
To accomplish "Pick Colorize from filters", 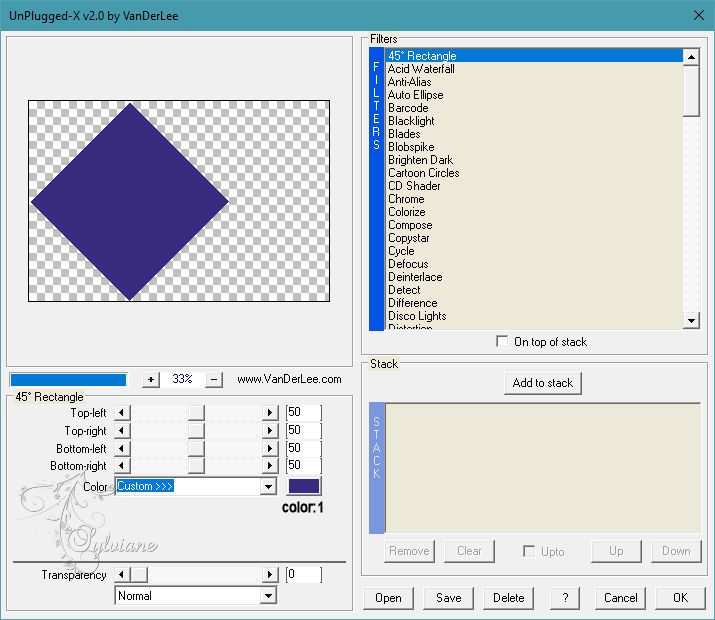I will 534,212.
